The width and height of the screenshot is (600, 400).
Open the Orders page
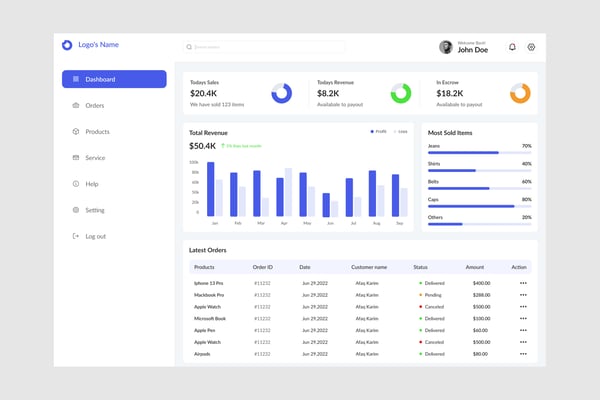95,105
